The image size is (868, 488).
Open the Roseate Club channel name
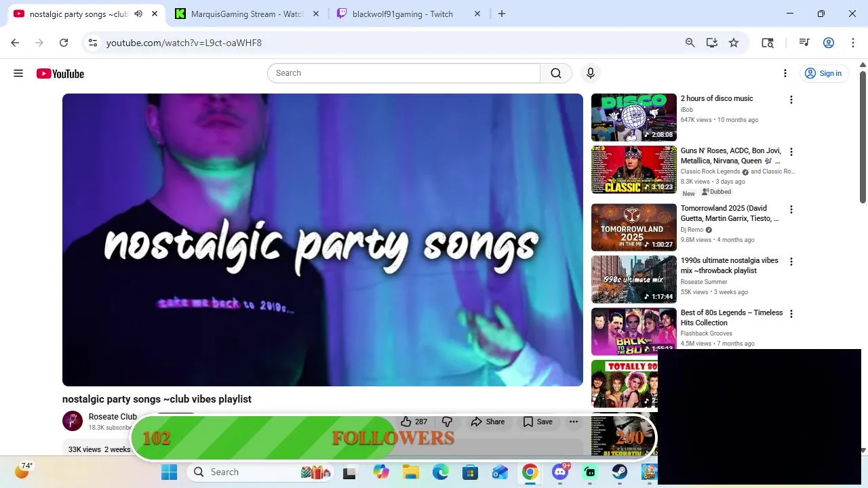pyautogui.click(x=113, y=417)
